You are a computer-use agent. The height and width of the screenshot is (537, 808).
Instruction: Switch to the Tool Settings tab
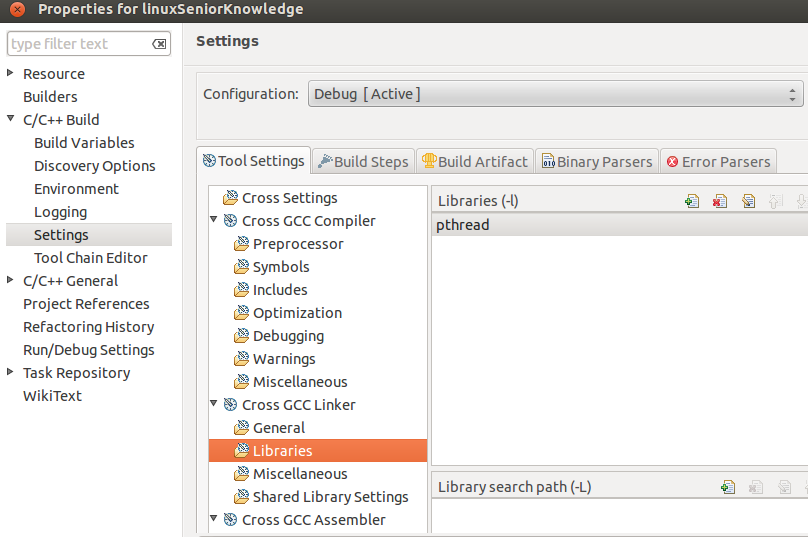[x=254, y=161]
